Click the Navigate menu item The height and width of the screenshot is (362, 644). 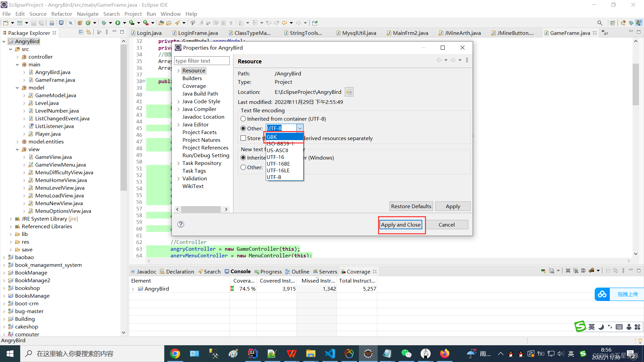click(87, 14)
